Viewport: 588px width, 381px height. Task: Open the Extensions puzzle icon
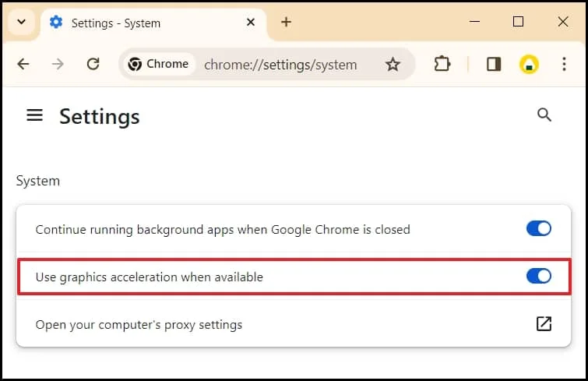point(442,65)
